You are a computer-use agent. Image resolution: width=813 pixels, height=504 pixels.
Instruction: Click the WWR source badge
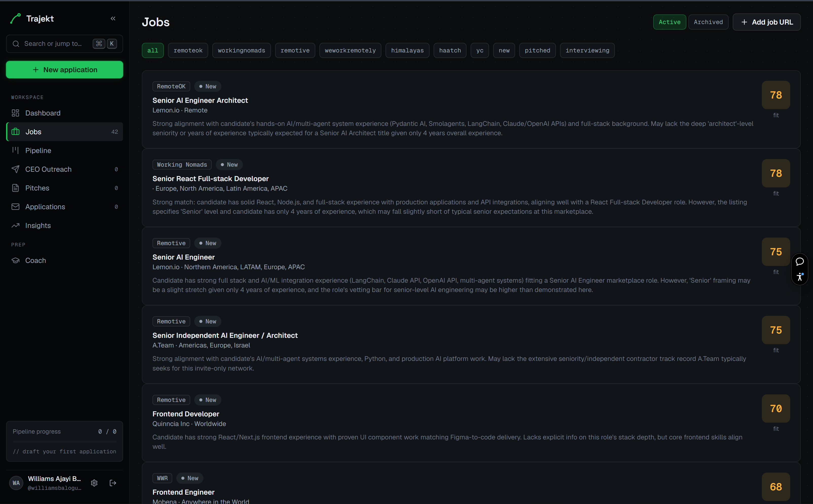(162, 478)
